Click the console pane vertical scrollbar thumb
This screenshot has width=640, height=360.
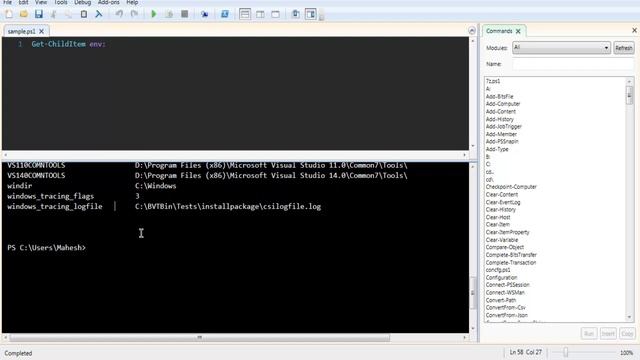click(473, 292)
